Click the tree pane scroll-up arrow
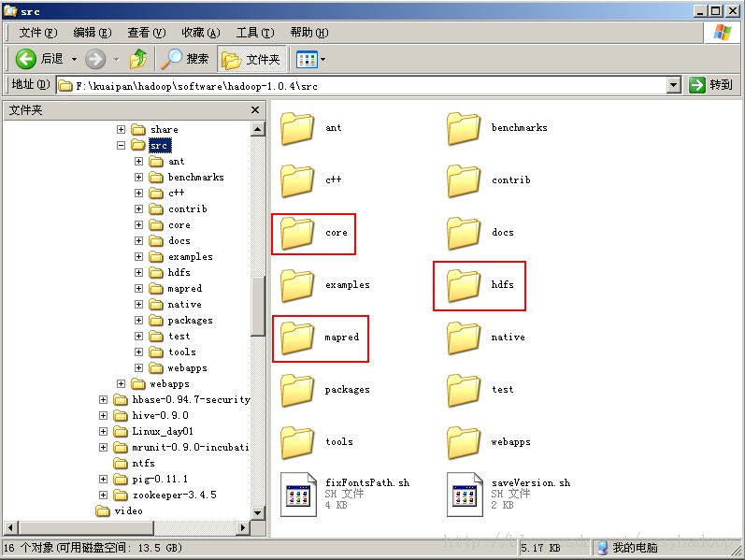Screen dimensions: 745x560 pyautogui.click(x=257, y=129)
